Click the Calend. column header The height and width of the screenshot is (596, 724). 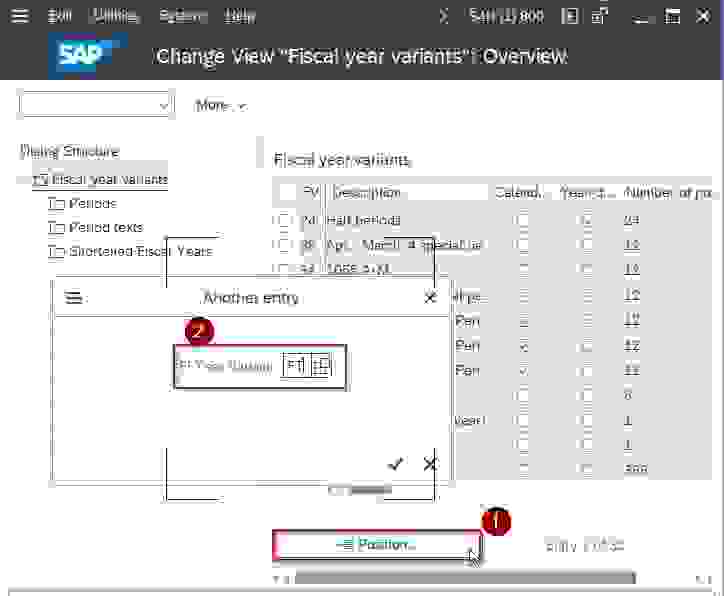tap(519, 192)
